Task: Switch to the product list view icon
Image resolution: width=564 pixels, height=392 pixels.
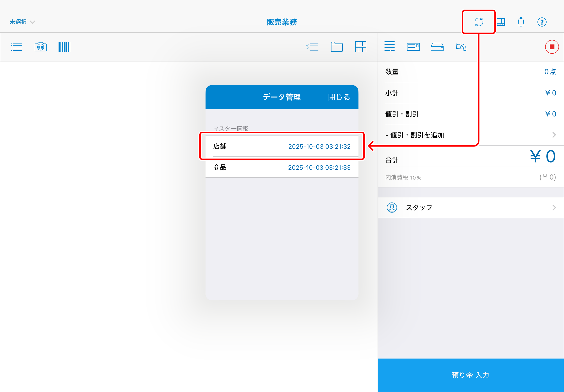Action: pyautogui.click(x=16, y=47)
